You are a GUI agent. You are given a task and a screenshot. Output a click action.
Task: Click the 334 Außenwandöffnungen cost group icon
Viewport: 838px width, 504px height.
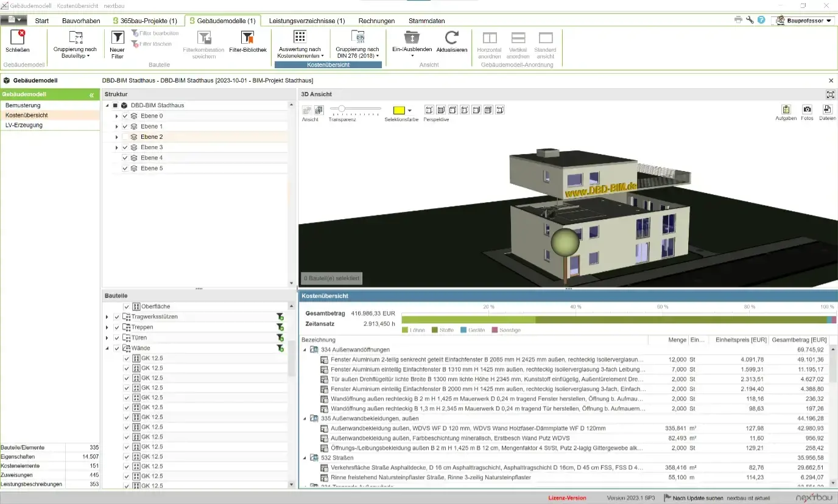click(x=314, y=350)
